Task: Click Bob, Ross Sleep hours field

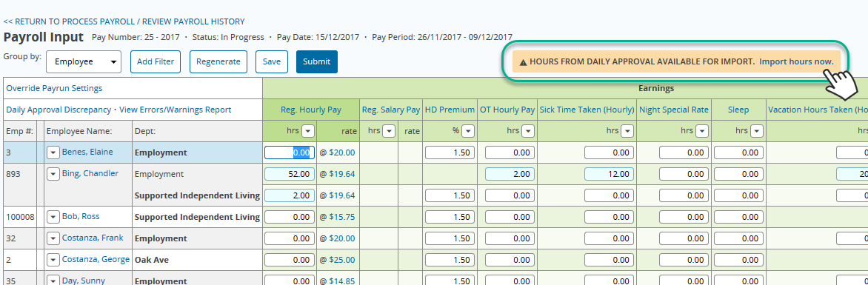Action: pos(738,217)
